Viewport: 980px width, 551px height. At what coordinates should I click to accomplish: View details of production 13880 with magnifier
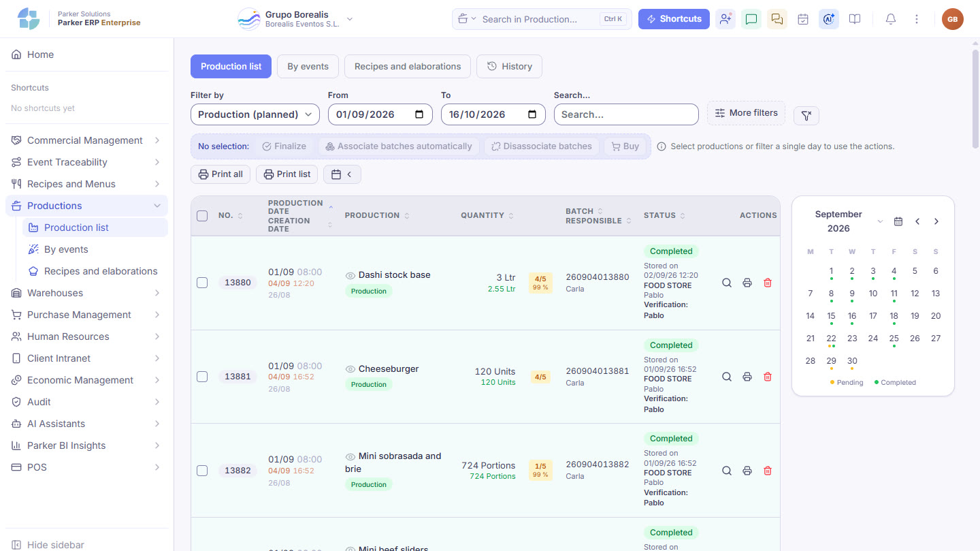(727, 283)
